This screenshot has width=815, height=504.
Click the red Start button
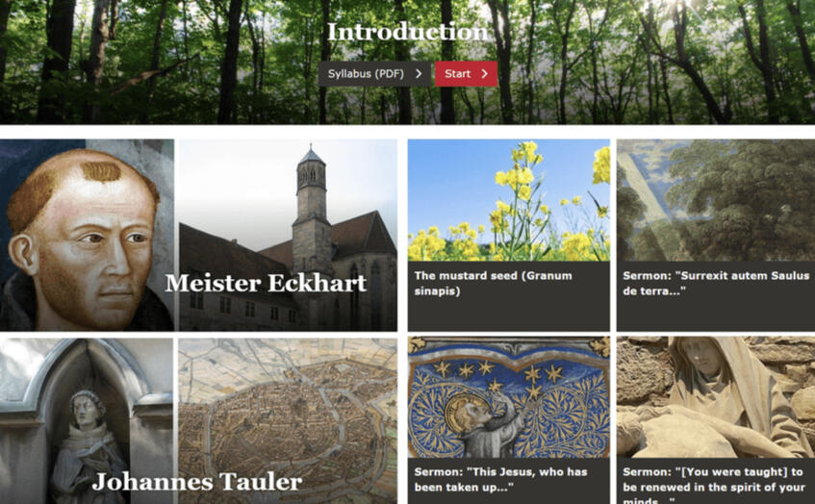click(x=466, y=74)
